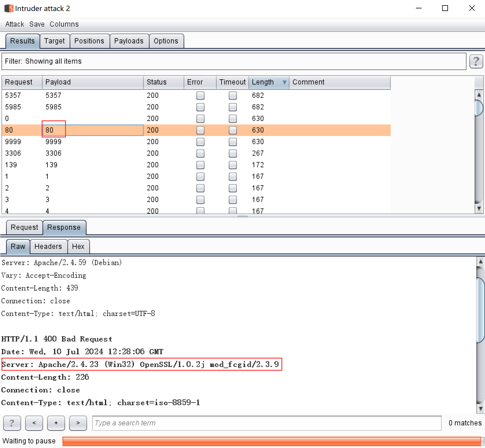Image resolution: width=485 pixels, height=448 pixels.
Task: Click the payload cell 80
Action: (93, 130)
